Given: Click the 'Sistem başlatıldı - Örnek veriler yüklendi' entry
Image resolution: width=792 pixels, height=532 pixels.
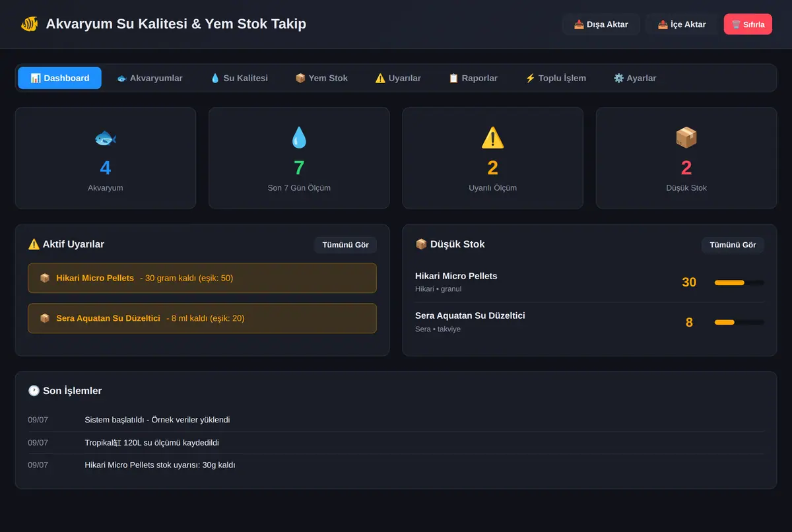Looking at the screenshot, I should [x=157, y=420].
